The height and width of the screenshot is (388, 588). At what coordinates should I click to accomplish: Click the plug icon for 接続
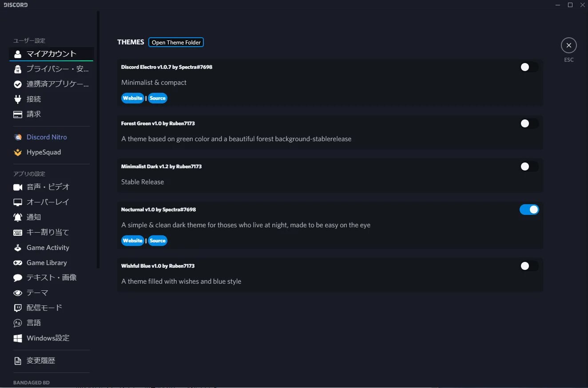tap(18, 99)
